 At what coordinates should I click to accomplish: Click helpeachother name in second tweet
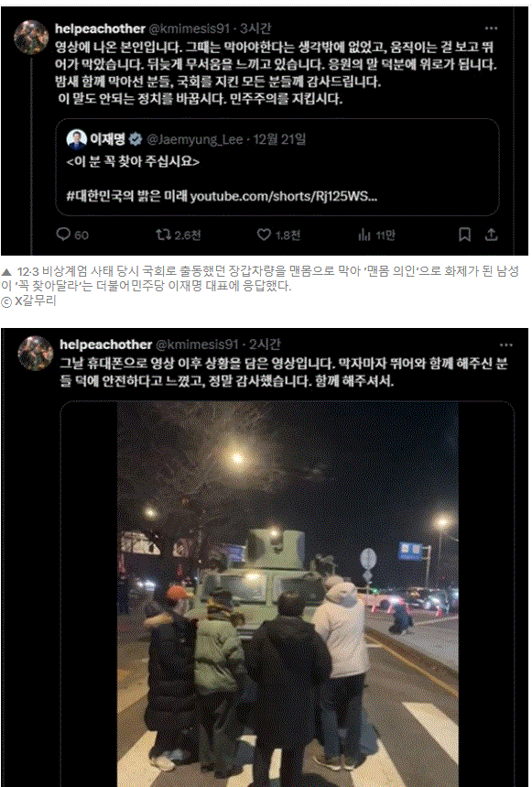coord(105,344)
